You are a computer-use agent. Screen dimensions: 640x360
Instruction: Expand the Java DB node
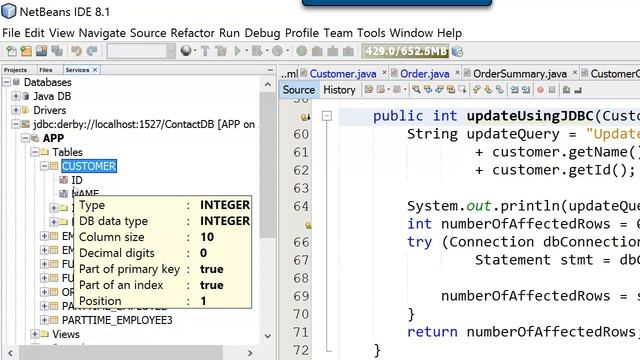point(16,96)
